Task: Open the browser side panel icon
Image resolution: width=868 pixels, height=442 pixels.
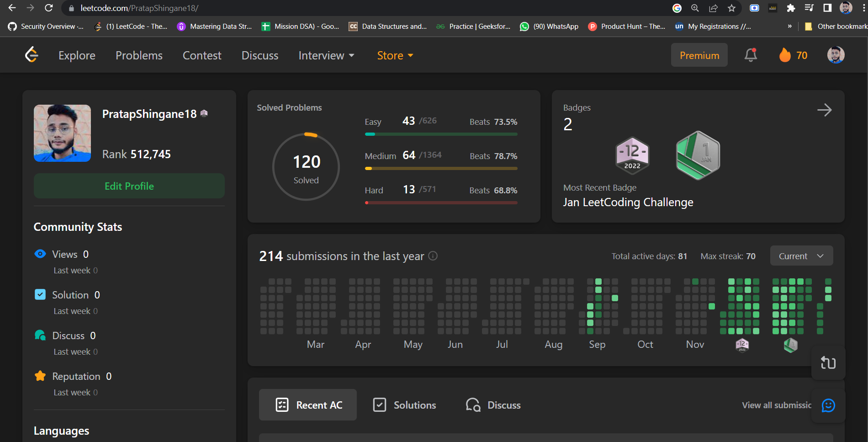Action: (x=827, y=8)
